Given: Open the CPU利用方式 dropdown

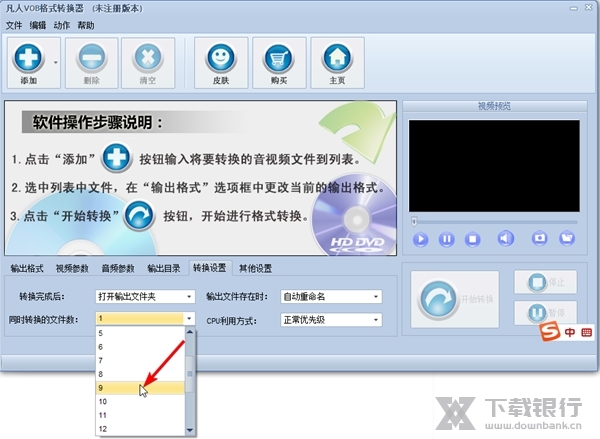Looking at the screenshot, I should 331,320.
